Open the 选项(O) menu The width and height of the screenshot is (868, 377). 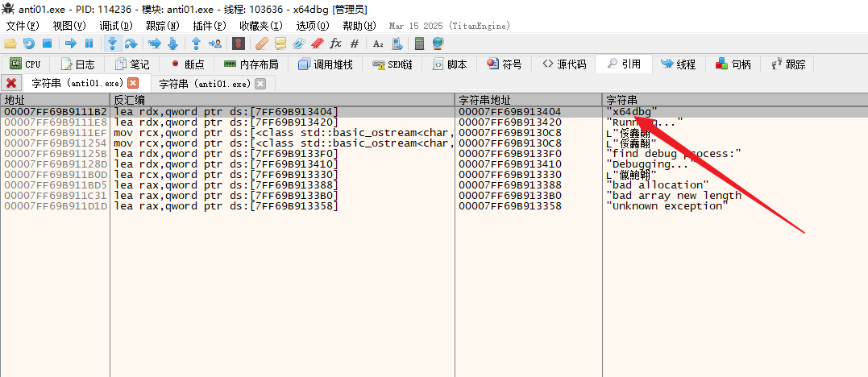312,26
